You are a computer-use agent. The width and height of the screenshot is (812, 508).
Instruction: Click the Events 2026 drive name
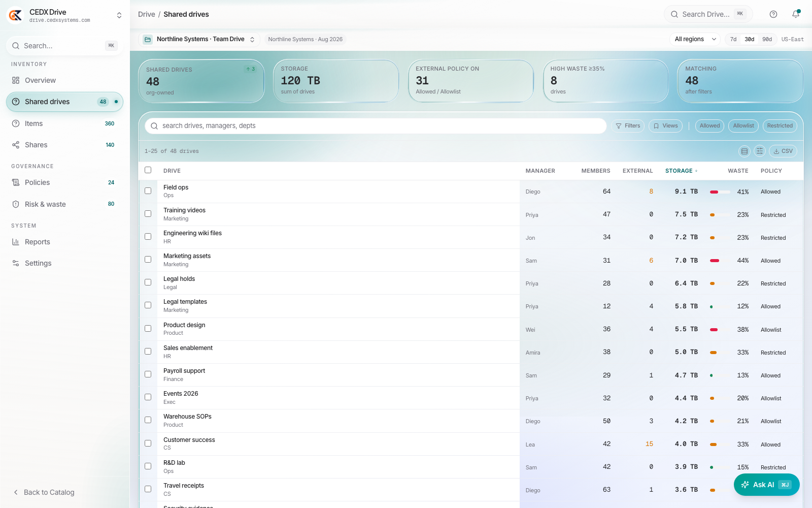point(181,394)
